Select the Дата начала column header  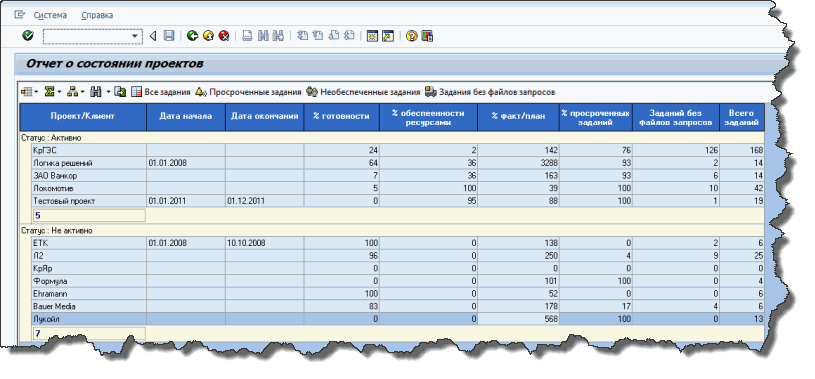[x=186, y=116]
